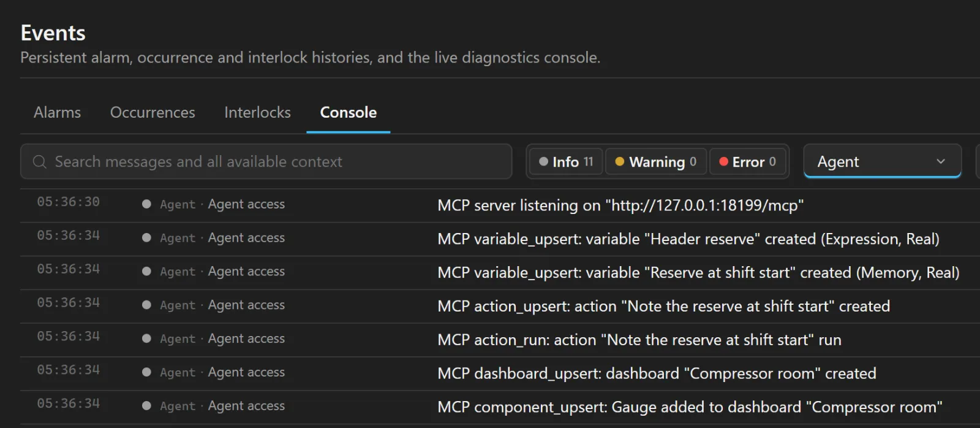Click the Events page description text
Image resolution: width=980 pixels, height=428 pixels.
point(311,58)
